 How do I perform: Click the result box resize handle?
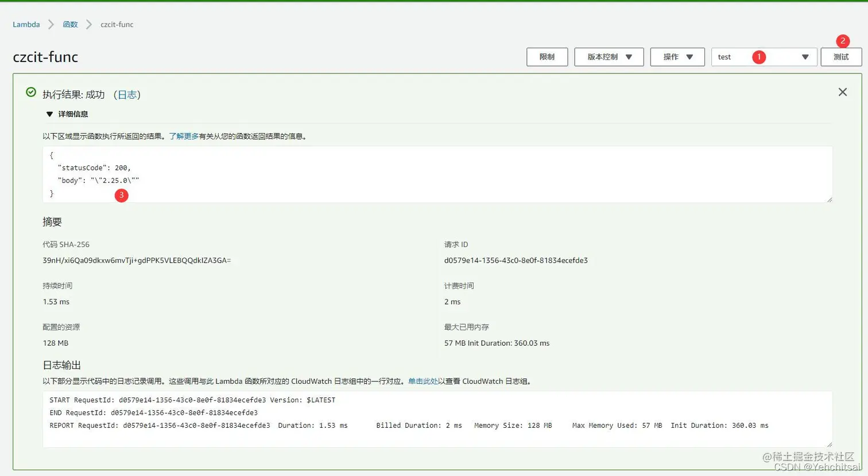tap(829, 199)
